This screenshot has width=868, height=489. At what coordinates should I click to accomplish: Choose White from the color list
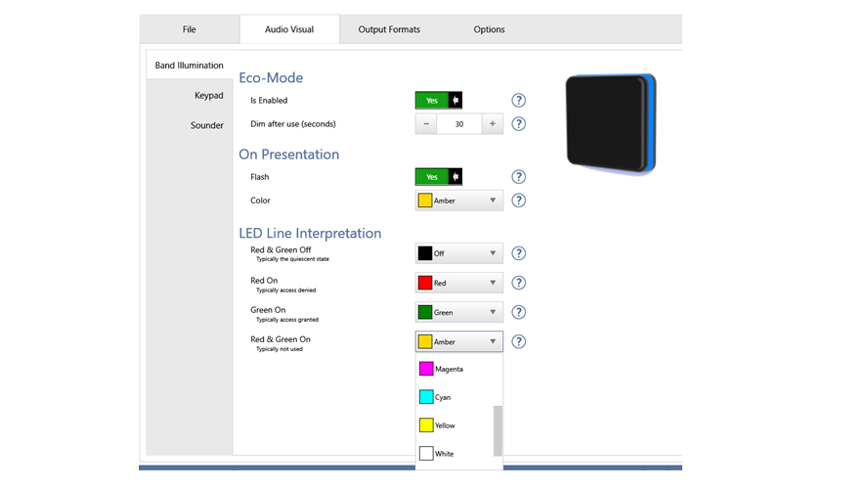pos(455,454)
